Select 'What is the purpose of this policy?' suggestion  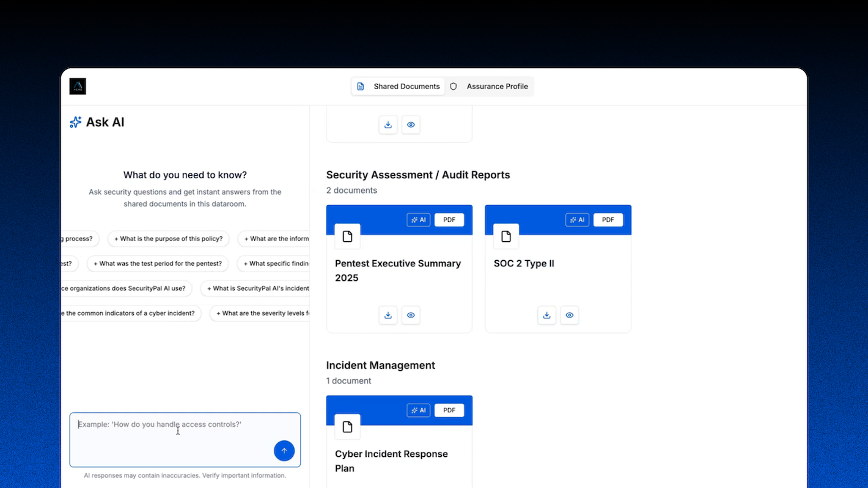[169, 239]
